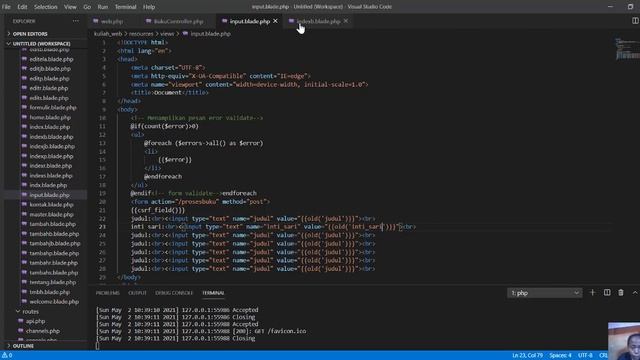Select the input.blade.php editor tab
640x360 pixels.
tap(249, 21)
